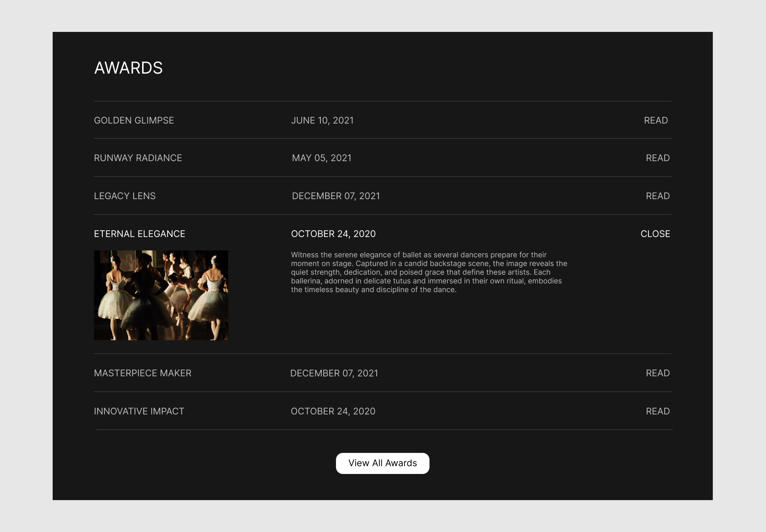Image resolution: width=766 pixels, height=532 pixels.
Task: Click Legacy Lens December 07, 2021 date
Action: (336, 196)
